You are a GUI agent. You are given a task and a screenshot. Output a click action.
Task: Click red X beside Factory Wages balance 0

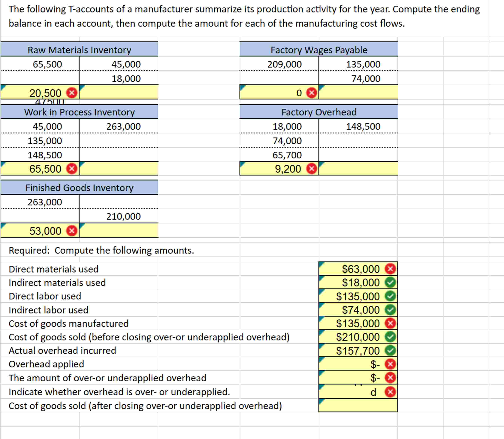pos(311,93)
